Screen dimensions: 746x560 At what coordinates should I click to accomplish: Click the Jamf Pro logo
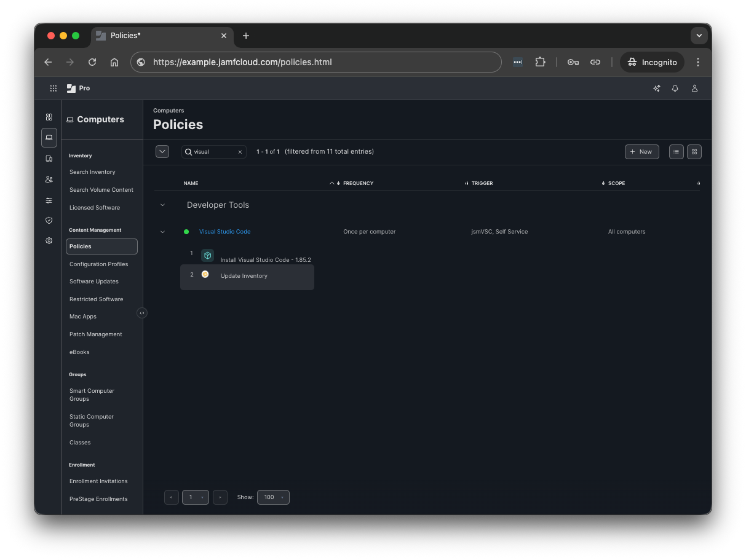[78, 89]
